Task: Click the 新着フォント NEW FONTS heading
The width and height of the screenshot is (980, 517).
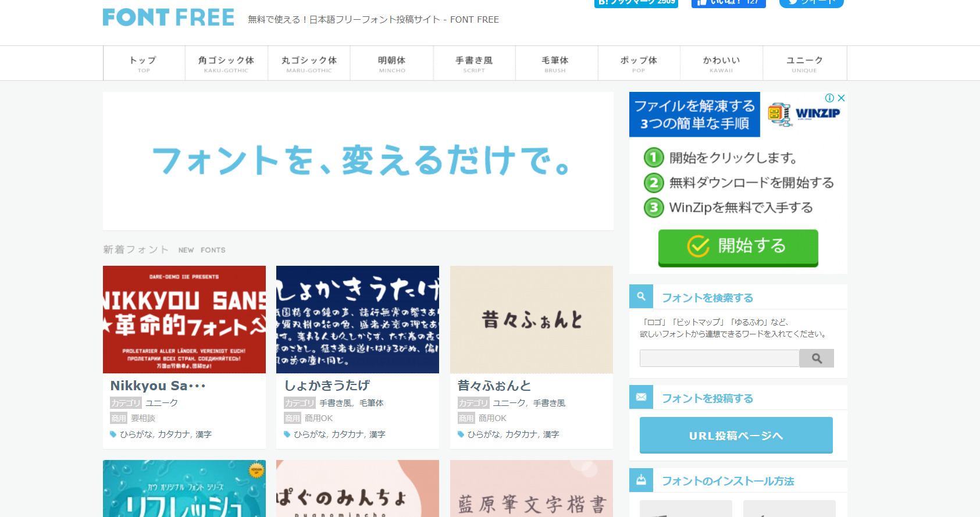Action: 164,249
